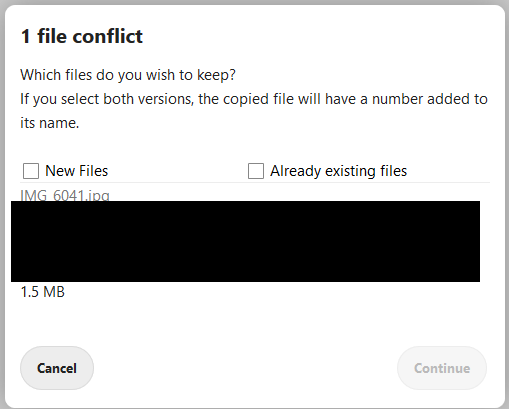Select the Already existing files label text
This screenshot has width=509, height=409.
pos(338,171)
